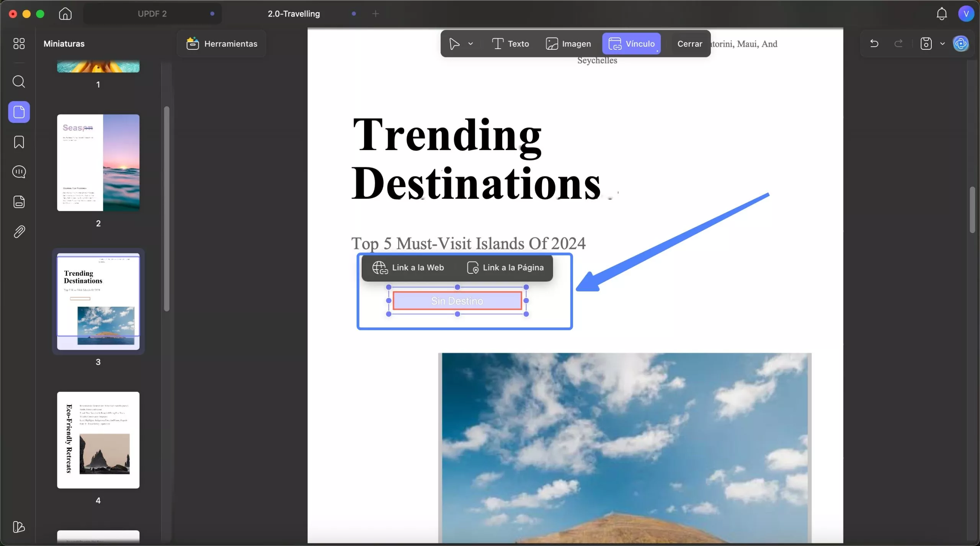Click the save document icon
The width and height of the screenshot is (980, 546).
[926, 44]
